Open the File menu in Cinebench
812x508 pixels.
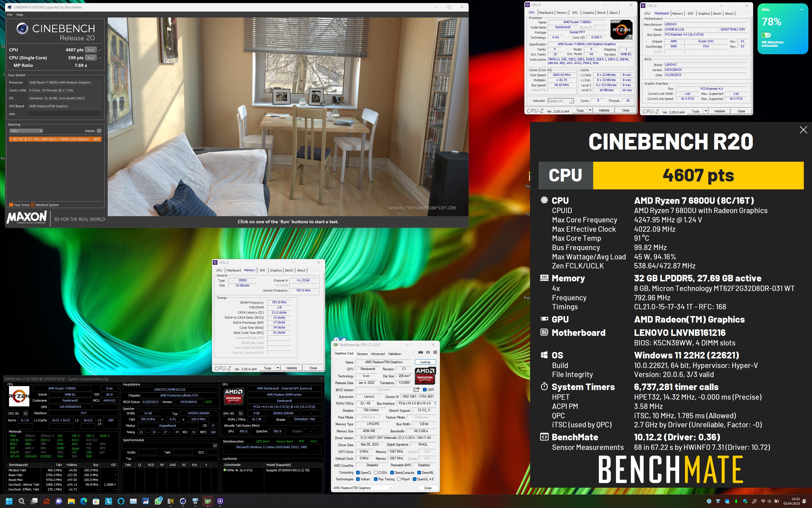pyautogui.click(x=10, y=15)
